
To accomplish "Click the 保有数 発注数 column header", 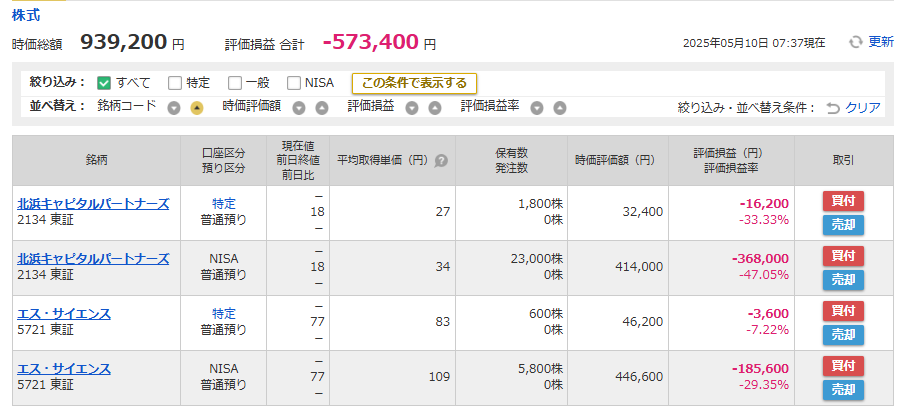I will click(511, 161).
